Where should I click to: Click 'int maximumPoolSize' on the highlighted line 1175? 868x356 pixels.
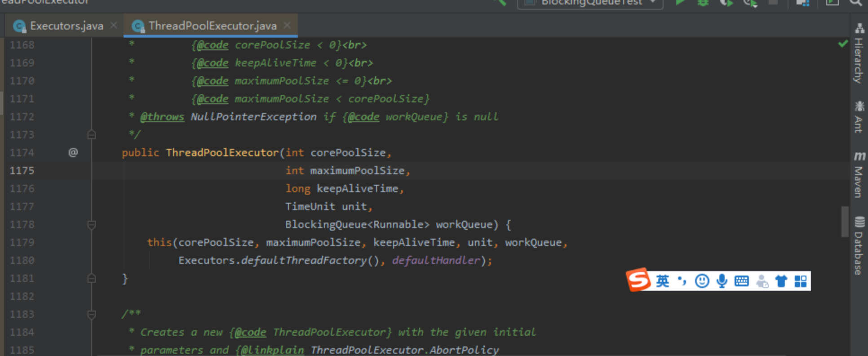345,171
